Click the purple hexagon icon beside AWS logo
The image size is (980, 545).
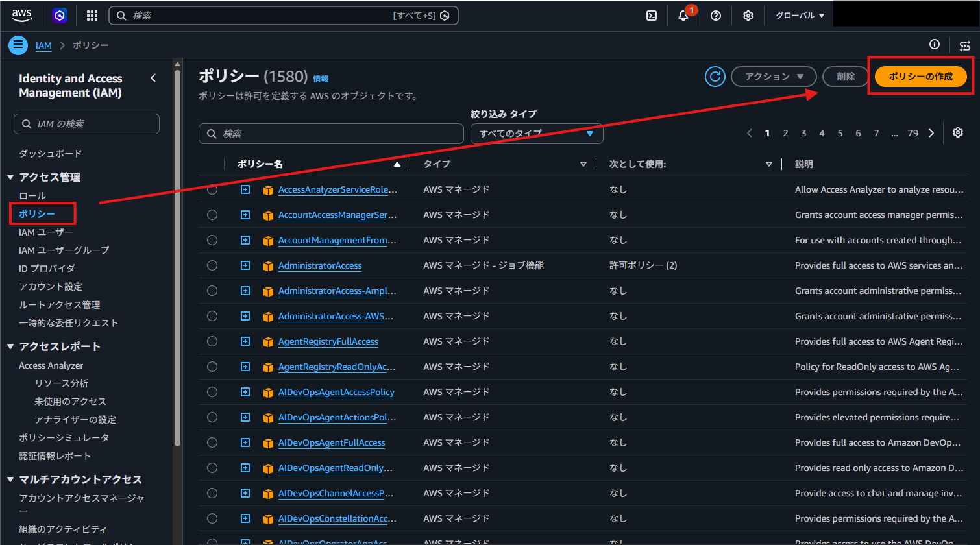tap(60, 16)
